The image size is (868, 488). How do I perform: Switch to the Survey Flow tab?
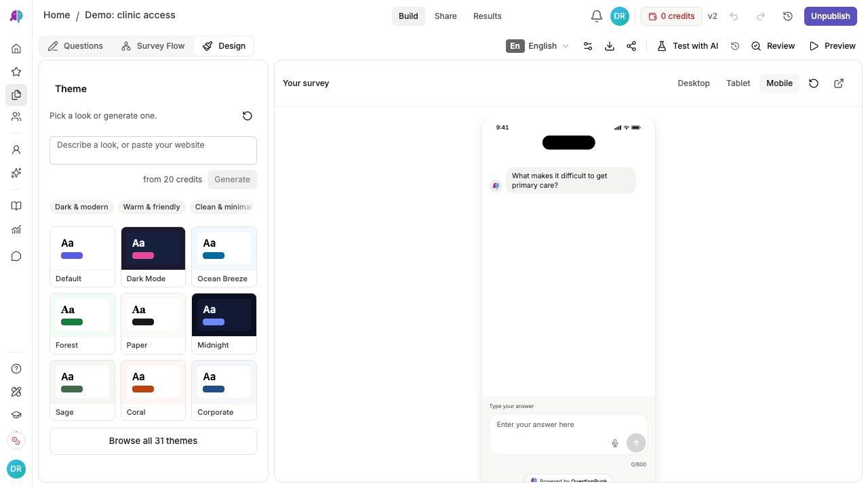click(x=153, y=46)
